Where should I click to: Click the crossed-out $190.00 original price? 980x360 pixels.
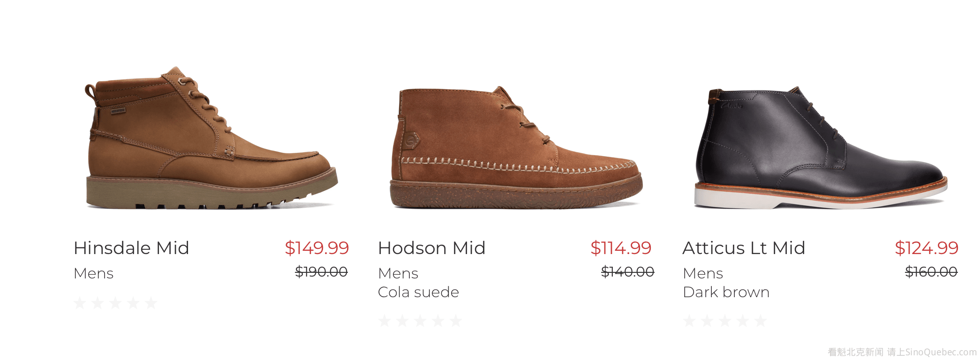pyautogui.click(x=321, y=271)
